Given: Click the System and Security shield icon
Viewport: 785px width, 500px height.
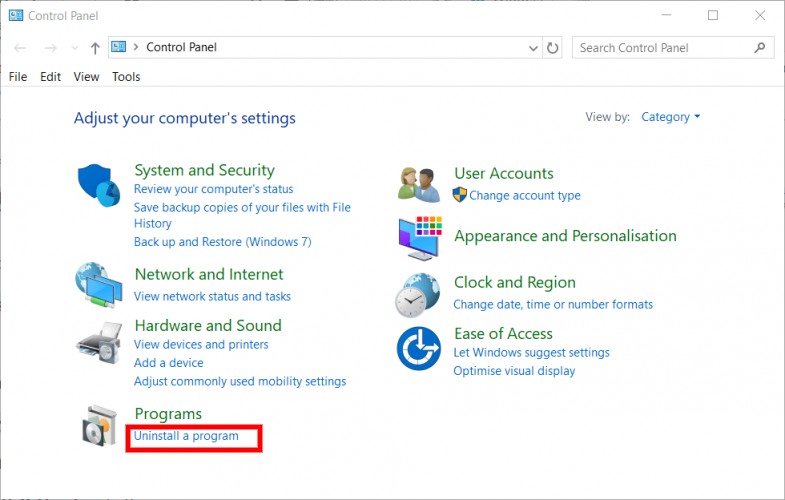Looking at the screenshot, I should [x=99, y=185].
